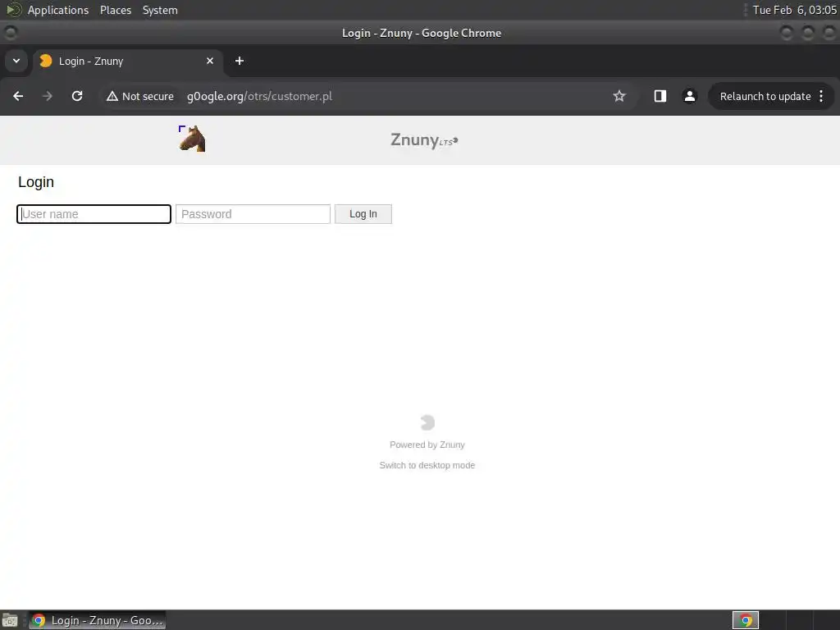Screen dimensions: 840x630
Task: Click the Not secure site warning
Action: pyautogui.click(x=140, y=96)
